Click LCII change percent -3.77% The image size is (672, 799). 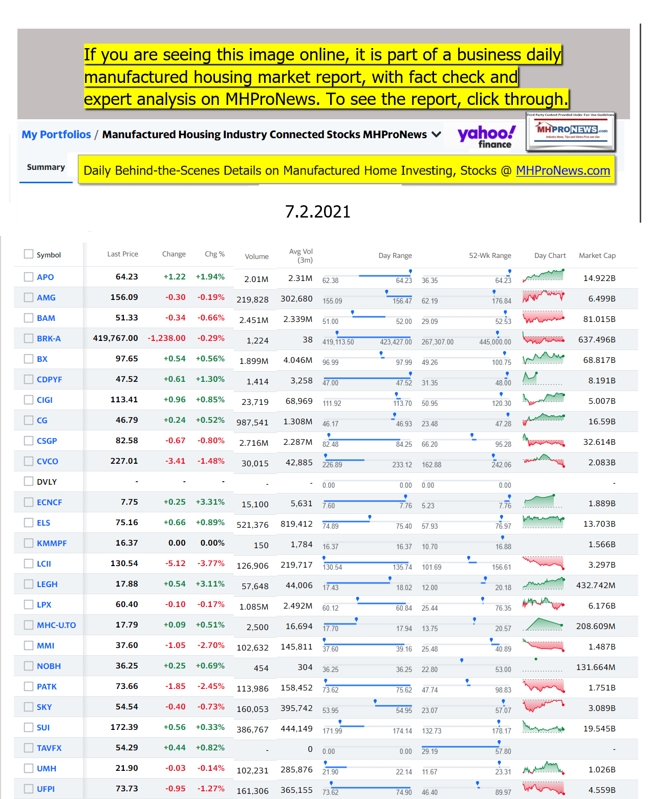(x=211, y=563)
